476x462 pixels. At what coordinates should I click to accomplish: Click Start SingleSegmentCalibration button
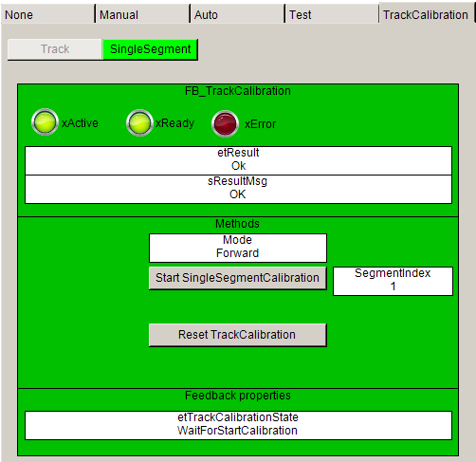[238, 278]
